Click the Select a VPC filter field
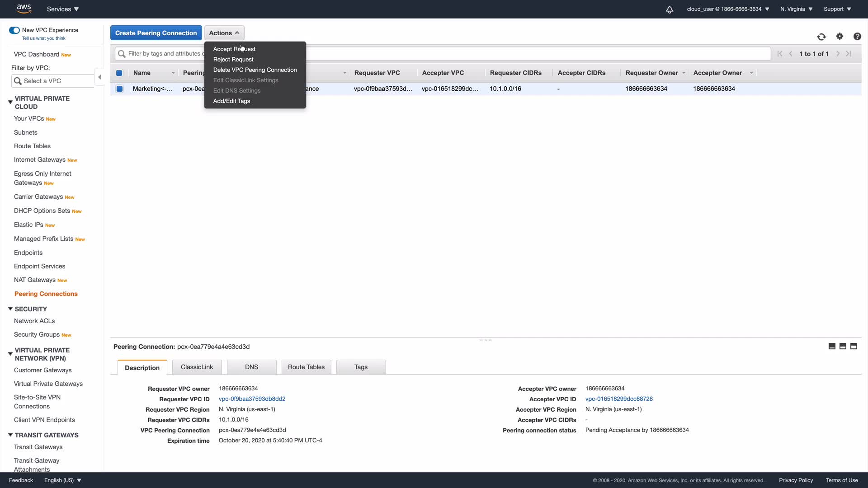868x488 pixels. point(53,81)
